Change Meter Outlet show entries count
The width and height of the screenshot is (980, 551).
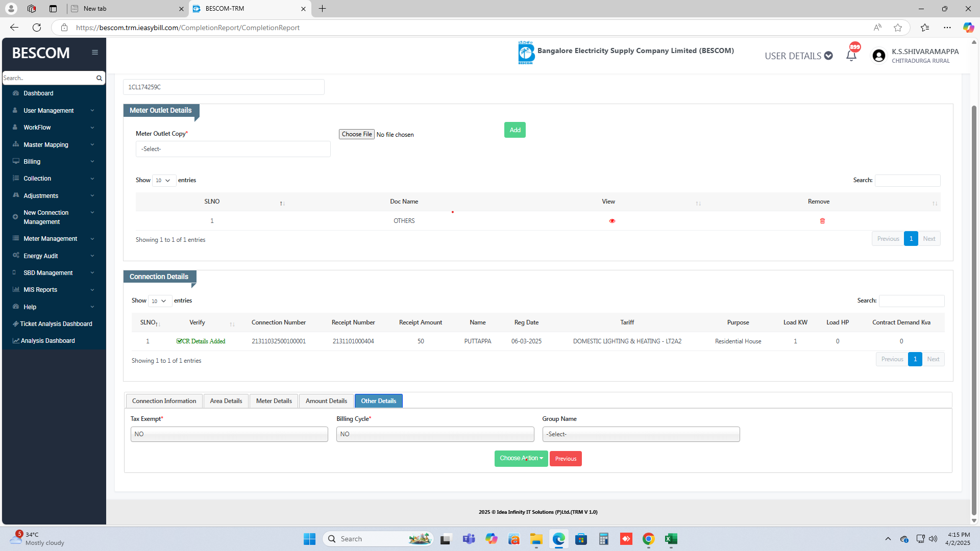[x=164, y=180]
